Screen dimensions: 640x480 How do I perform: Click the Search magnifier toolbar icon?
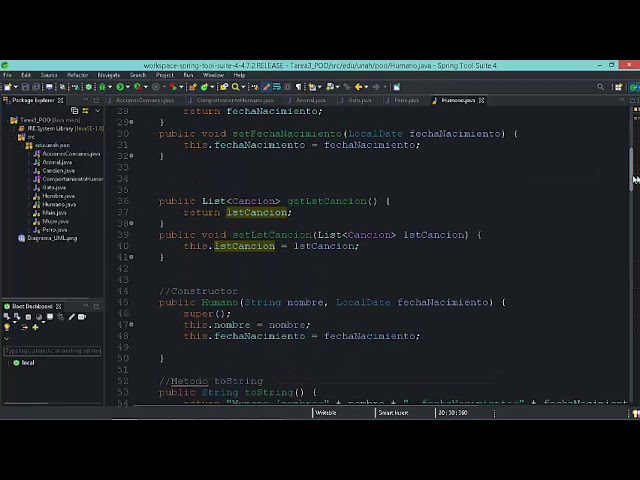pyautogui.click(x=236, y=87)
